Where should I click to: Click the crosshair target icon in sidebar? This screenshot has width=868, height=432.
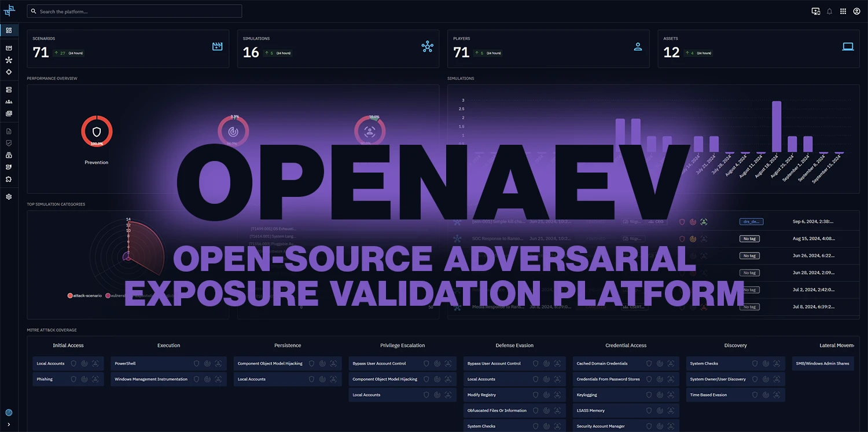coord(9,72)
